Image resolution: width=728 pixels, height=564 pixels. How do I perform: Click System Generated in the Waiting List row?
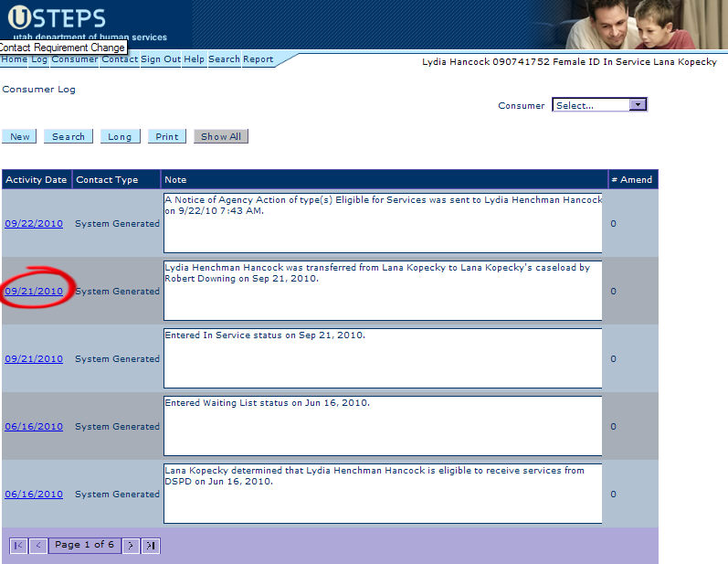[118, 427]
